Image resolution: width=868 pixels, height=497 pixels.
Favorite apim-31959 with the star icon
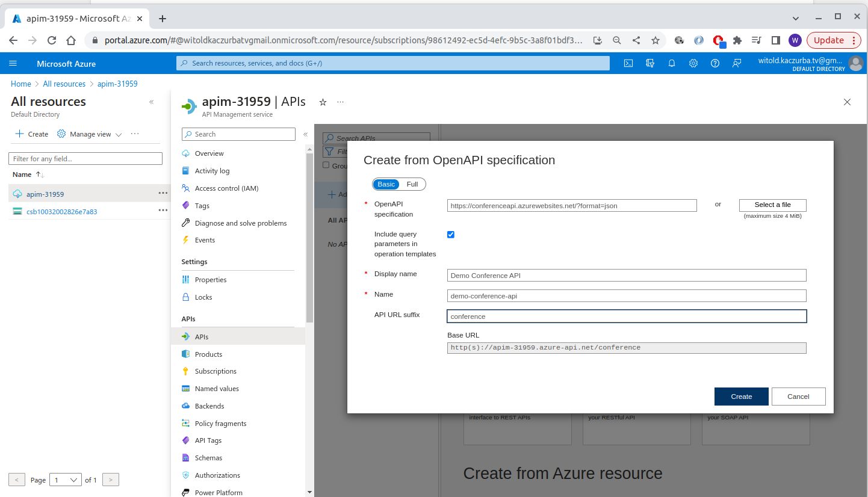coord(323,102)
